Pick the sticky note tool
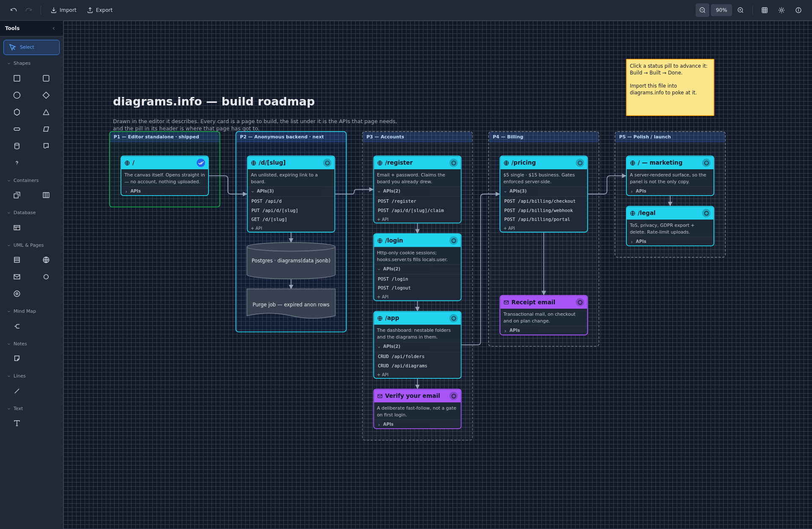812x529 pixels. (x=17, y=358)
